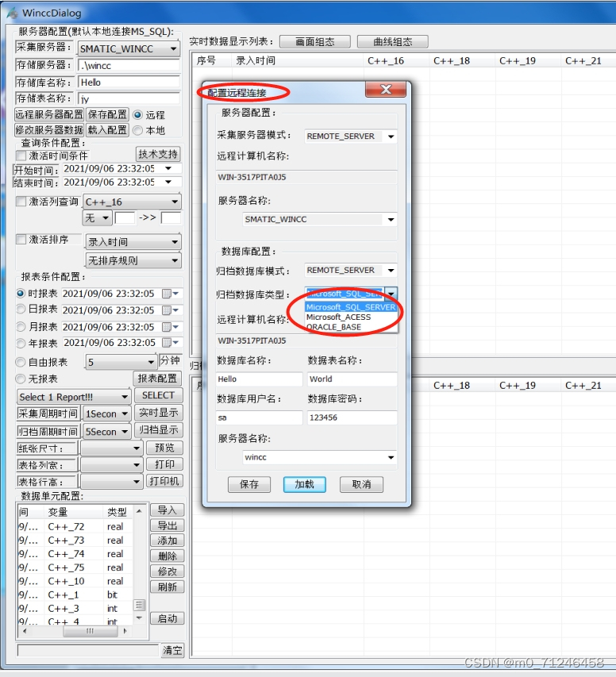Click the 载入配置 button
Viewport: 616px width, 677px height.
108,130
